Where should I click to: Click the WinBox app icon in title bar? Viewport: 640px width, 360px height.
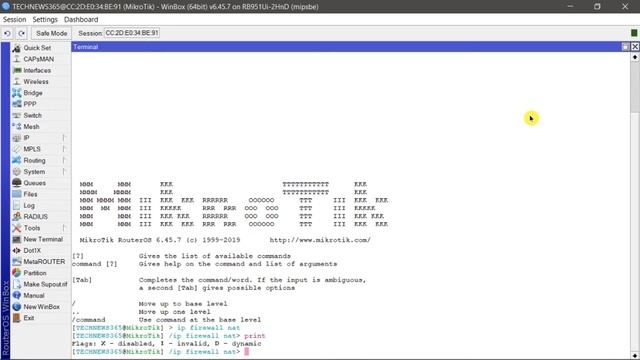click(x=6, y=7)
